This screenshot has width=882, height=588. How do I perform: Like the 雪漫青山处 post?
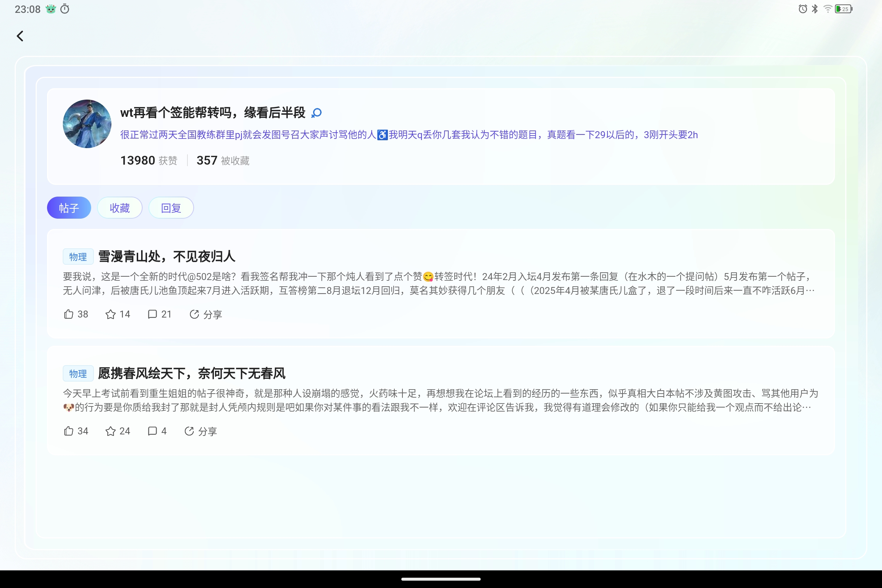coord(69,314)
